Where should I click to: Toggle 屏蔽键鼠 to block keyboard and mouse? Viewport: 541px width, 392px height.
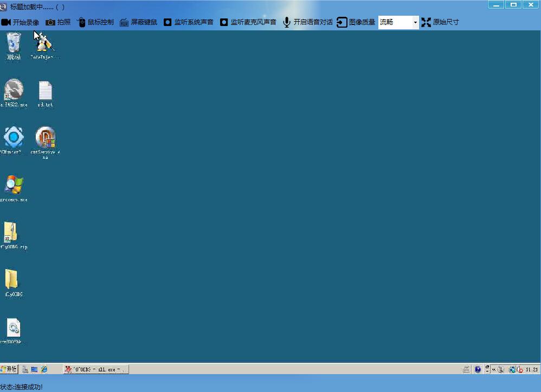click(x=138, y=22)
